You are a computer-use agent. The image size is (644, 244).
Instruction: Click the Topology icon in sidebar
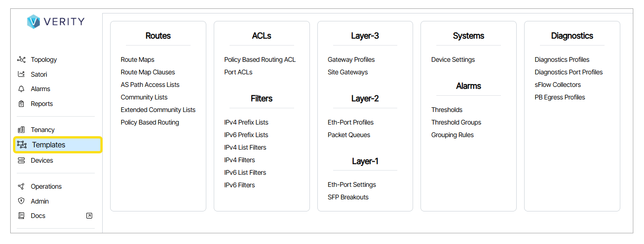[x=21, y=59]
